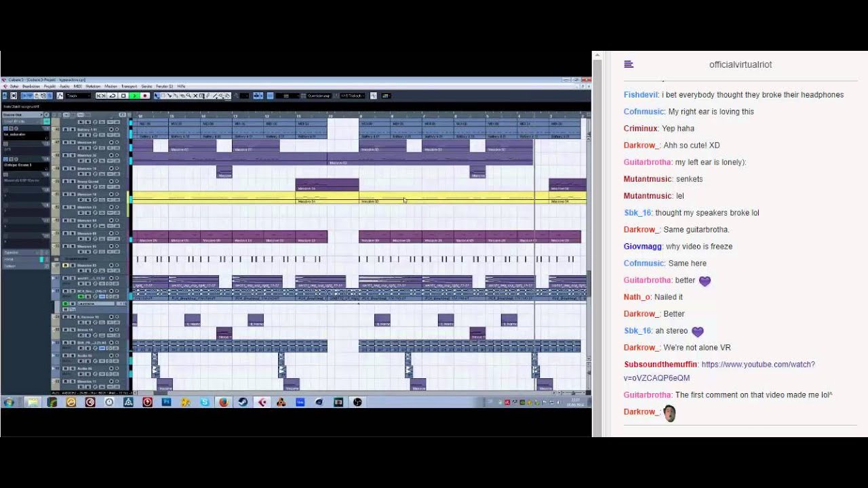Open the Hilfe menu

coord(181,86)
